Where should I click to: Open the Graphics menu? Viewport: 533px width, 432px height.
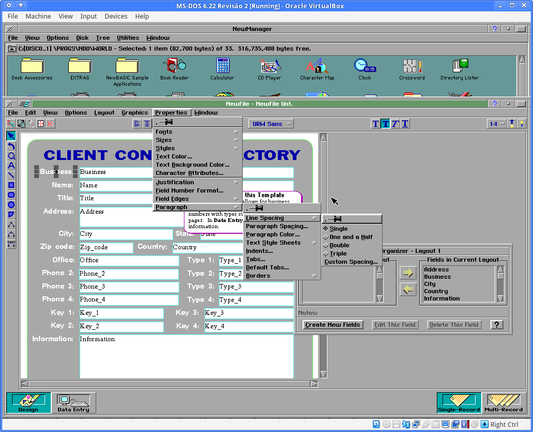pyautogui.click(x=135, y=113)
